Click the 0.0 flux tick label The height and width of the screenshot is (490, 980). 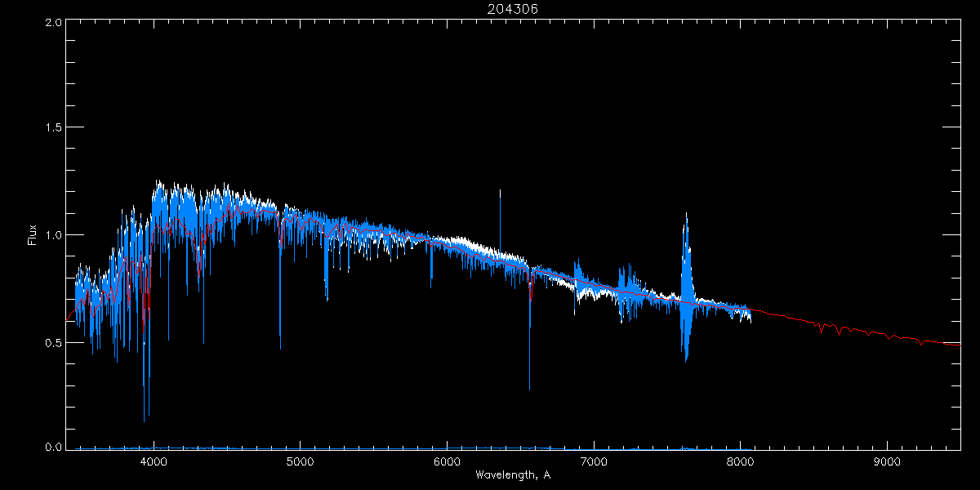55,448
